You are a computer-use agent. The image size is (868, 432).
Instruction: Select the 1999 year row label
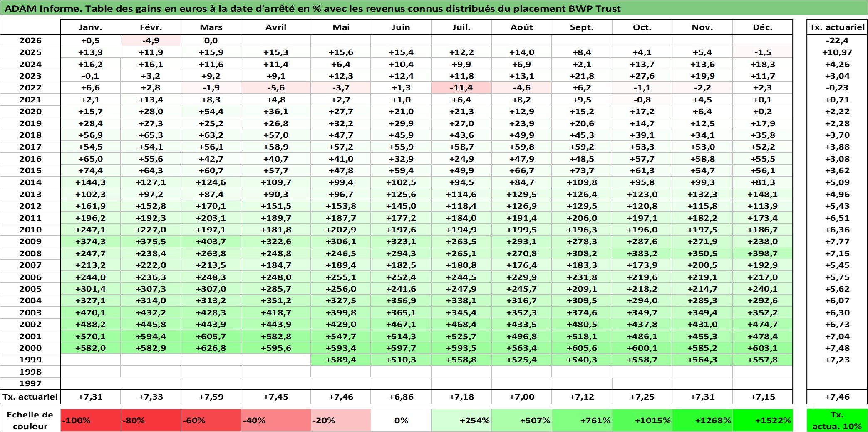(x=30, y=360)
